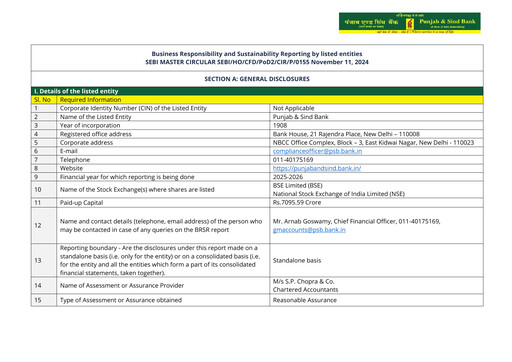The height and width of the screenshot is (362, 512).
Task: Select the 'E-mail' row label
Action: click(68, 151)
